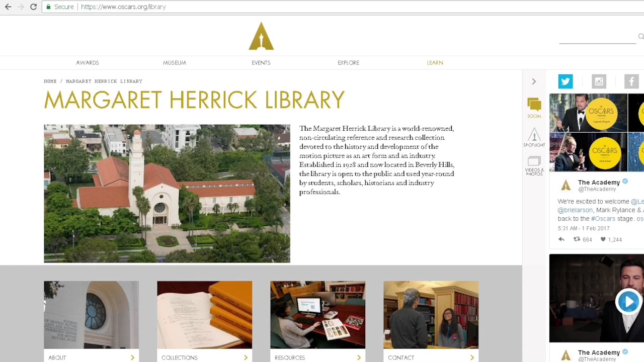Retweet the tweet showing 664
Image resolution: width=644 pixels, height=362 pixels.
click(x=577, y=239)
